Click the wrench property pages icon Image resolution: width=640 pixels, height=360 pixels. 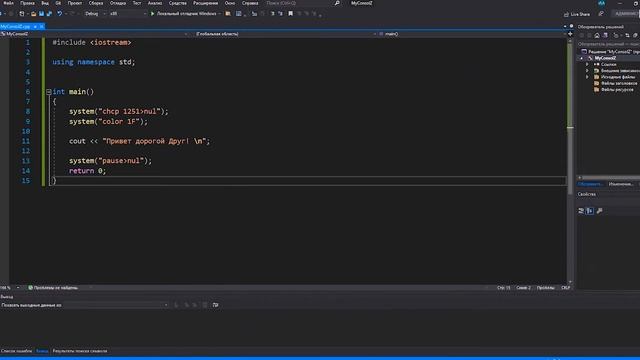[599, 211]
